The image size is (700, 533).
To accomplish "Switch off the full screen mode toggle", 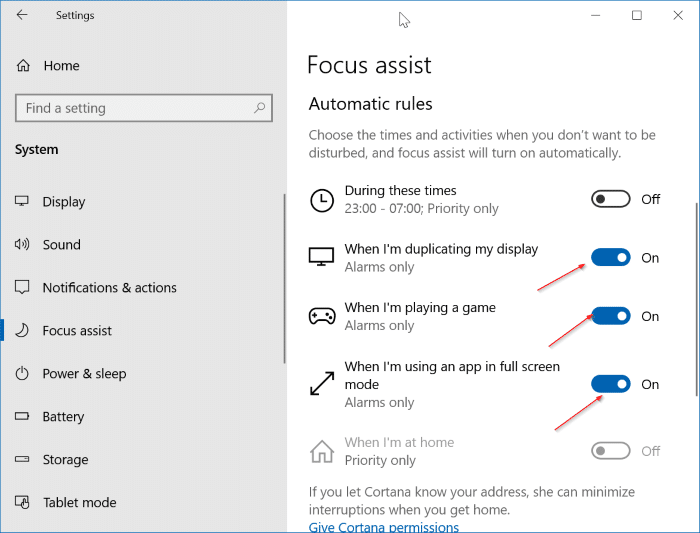I will tap(610, 384).
